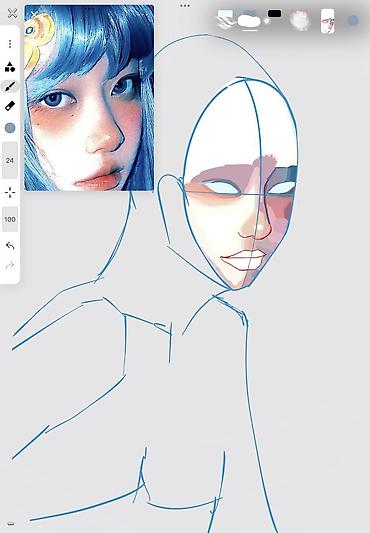Select the Eraser tool

pyautogui.click(x=10, y=106)
